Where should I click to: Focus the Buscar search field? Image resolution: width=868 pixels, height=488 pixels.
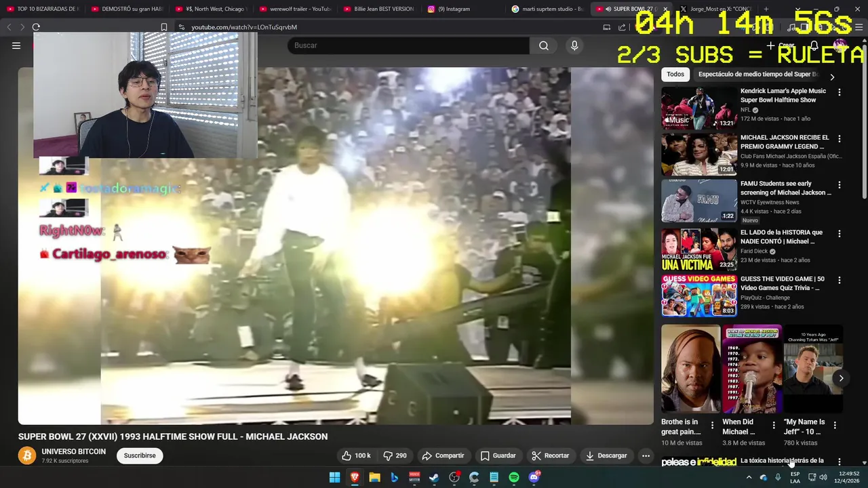coord(408,45)
